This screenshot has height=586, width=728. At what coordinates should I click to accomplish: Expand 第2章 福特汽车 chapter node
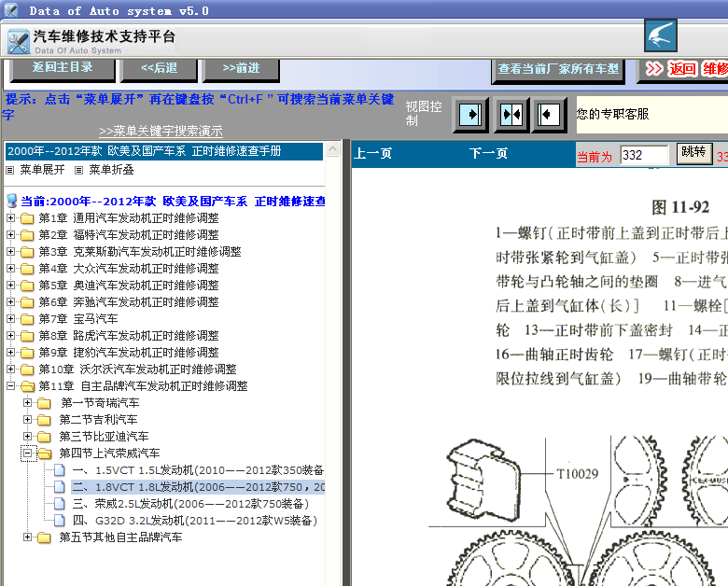point(10,234)
